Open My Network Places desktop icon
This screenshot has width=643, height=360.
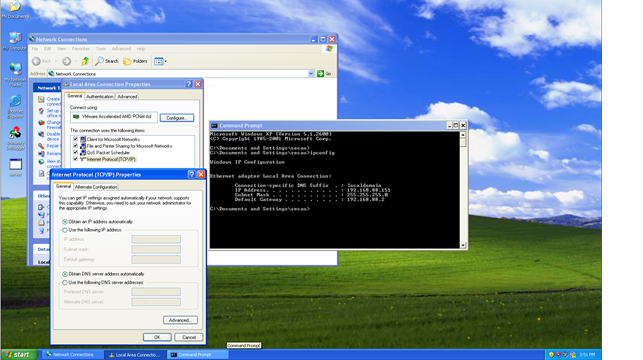tap(15, 74)
